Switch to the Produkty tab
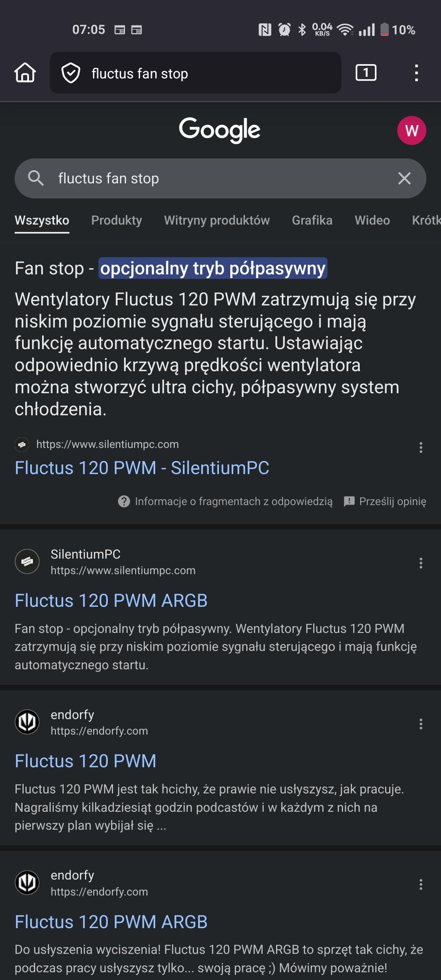Viewport: 441px width, 980px height. tap(116, 220)
